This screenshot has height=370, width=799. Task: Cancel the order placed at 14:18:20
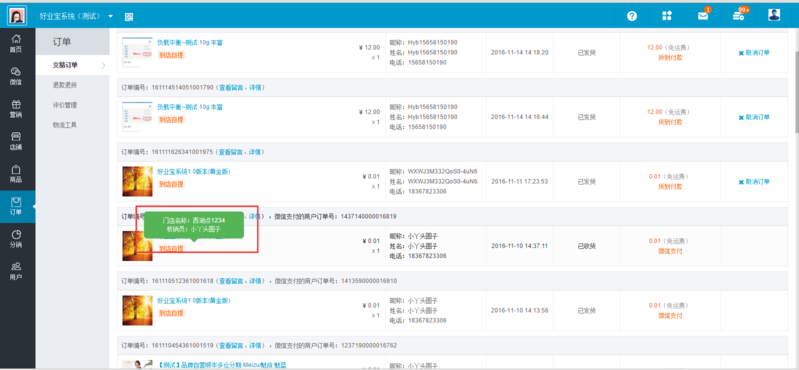click(x=754, y=52)
